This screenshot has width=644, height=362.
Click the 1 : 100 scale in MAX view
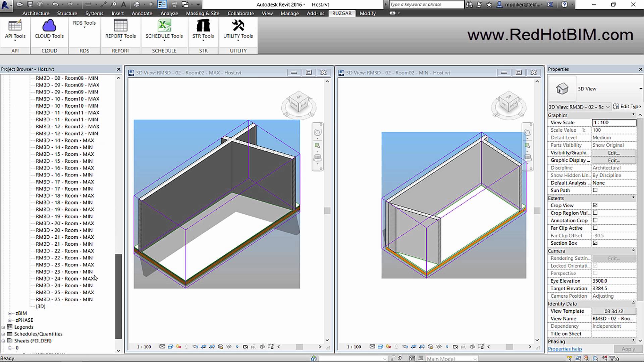coord(144,347)
